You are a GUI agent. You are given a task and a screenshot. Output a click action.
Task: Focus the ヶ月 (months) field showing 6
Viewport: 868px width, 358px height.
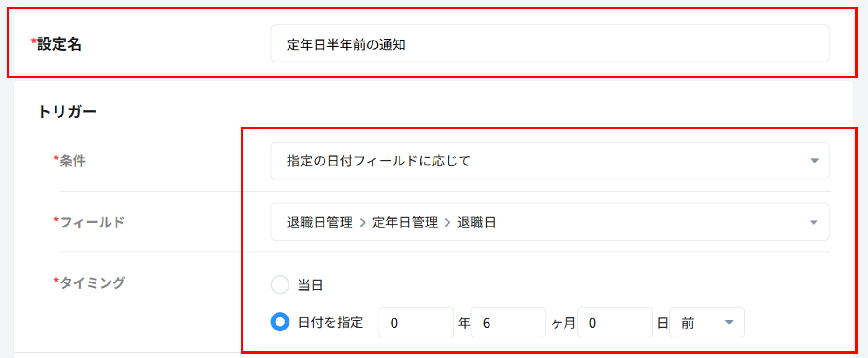(x=508, y=323)
